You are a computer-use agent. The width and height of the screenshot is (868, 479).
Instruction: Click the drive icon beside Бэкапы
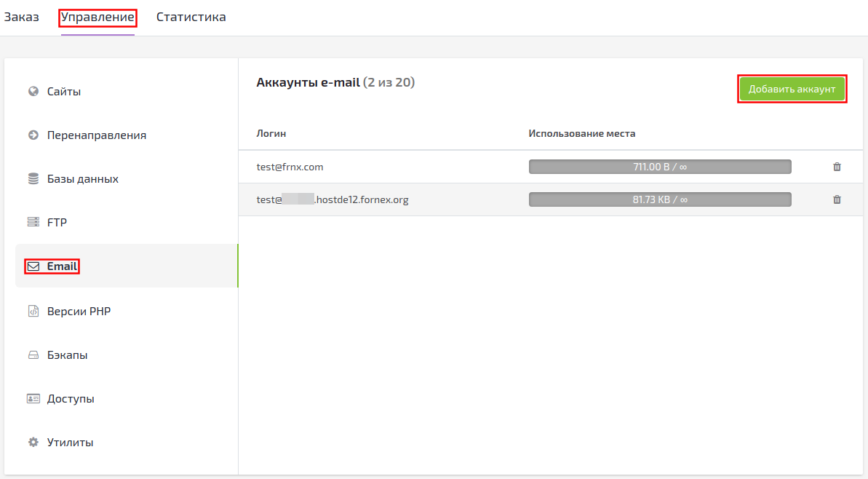click(x=33, y=355)
